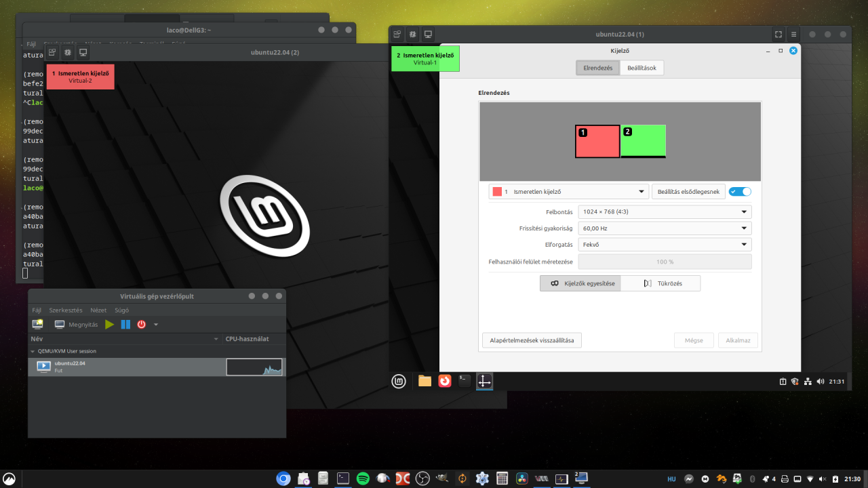
Task: Click the Beállítás elsődlegesnek button
Action: click(688, 192)
